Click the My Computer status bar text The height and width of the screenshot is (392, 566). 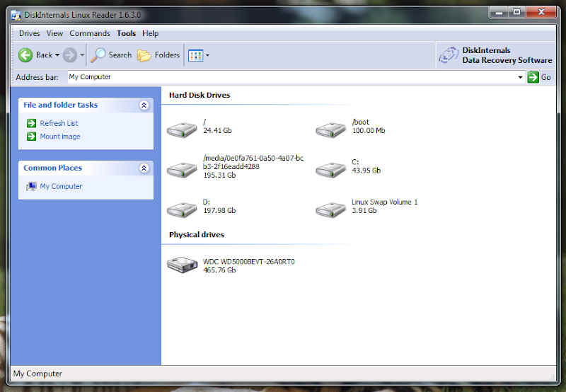[37, 374]
